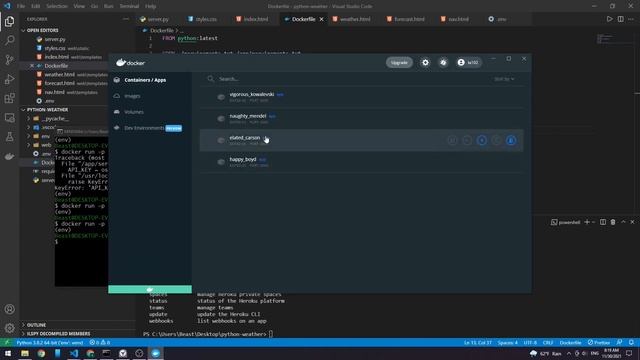Open the Help menu in VS Code
The image size is (640, 360).
coord(150,6)
